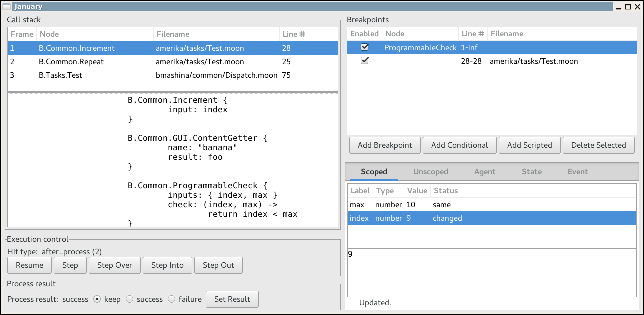Select the failure radio option

(172, 299)
